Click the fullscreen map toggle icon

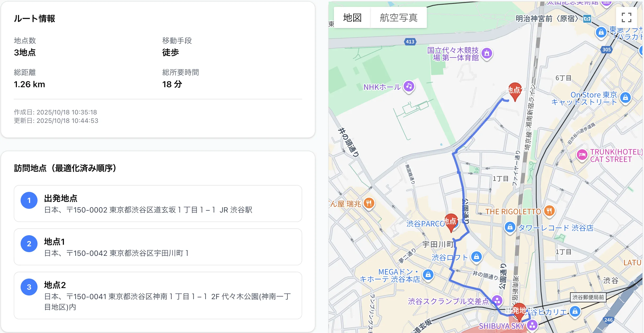coord(626,17)
